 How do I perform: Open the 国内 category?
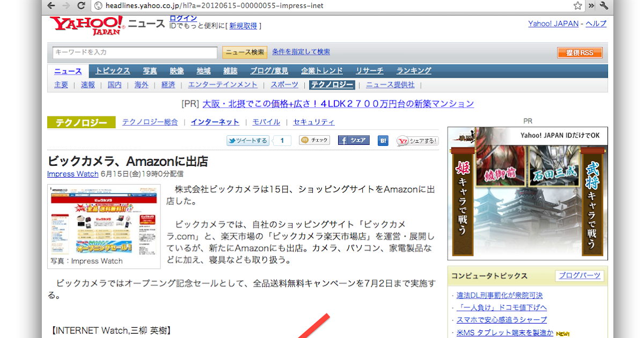(x=115, y=85)
